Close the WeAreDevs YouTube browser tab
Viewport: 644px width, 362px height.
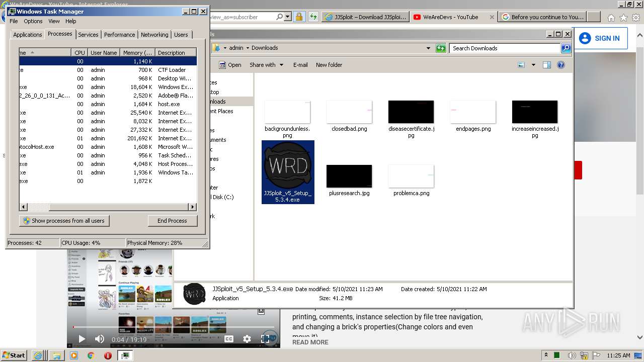[492, 17]
